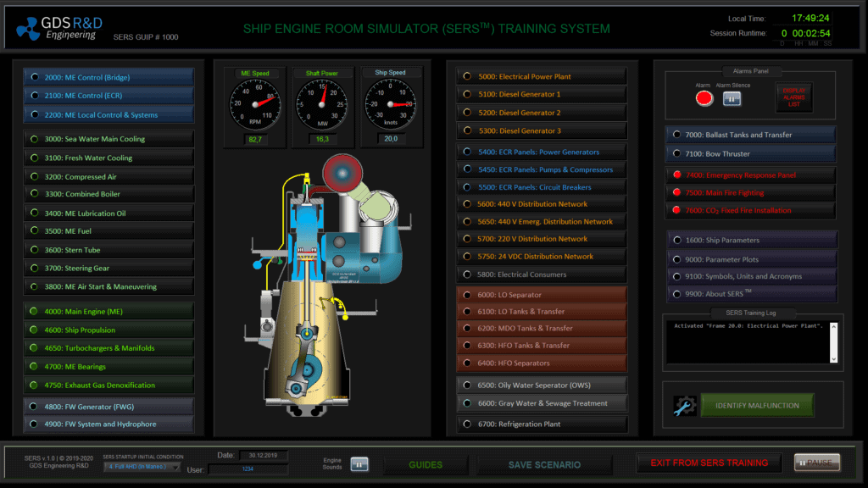This screenshot has height=488, width=868.
Task: Open 5100: Diesel Generator 1
Action: pyautogui.click(x=542, y=94)
